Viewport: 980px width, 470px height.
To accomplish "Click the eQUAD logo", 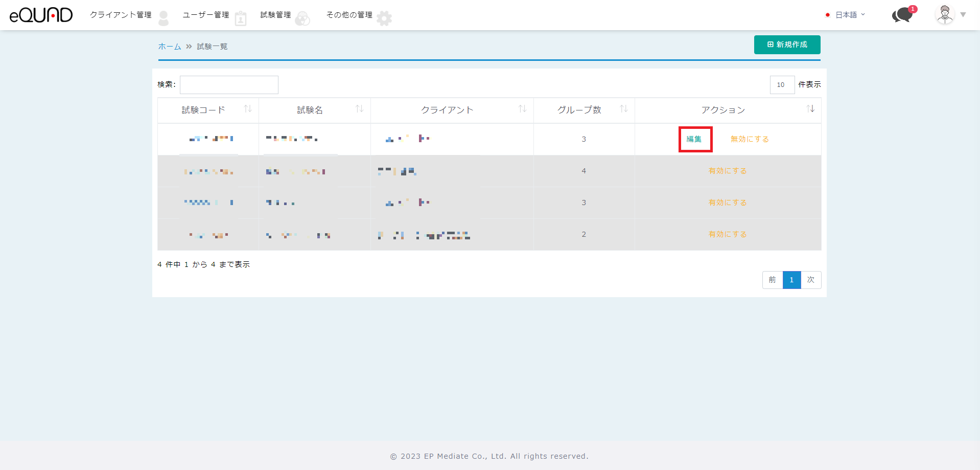I will tap(41, 15).
